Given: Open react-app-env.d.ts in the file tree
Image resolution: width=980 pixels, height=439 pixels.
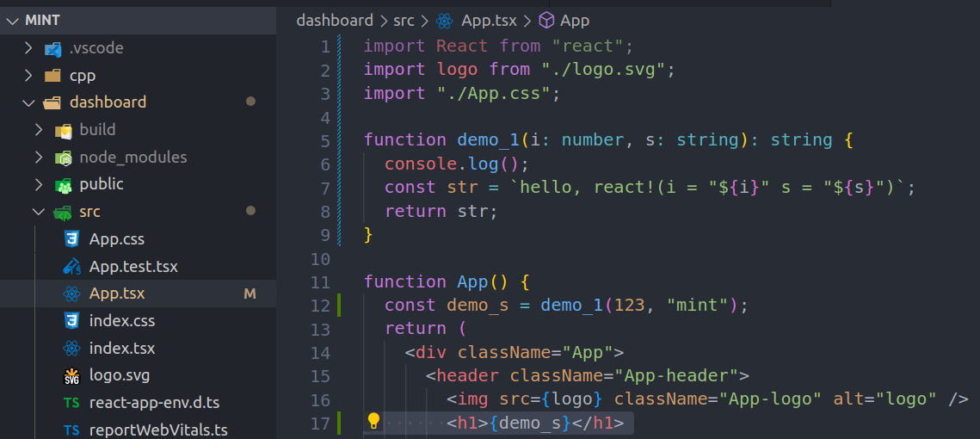Looking at the screenshot, I should pos(154,403).
